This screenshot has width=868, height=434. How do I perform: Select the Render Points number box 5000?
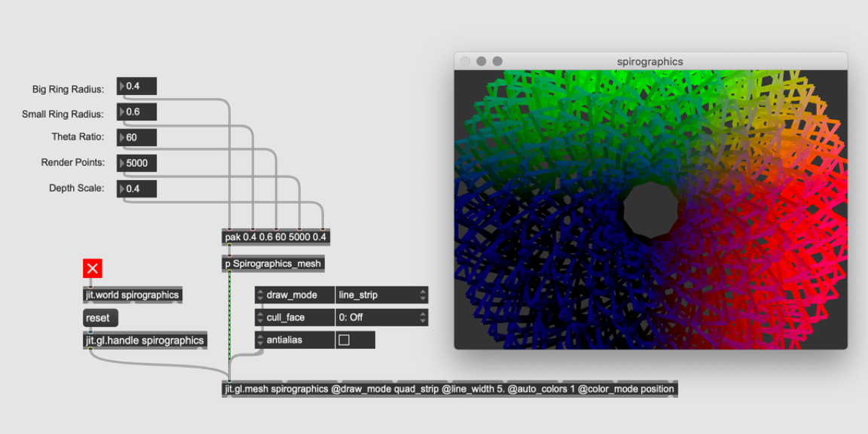[136, 164]
